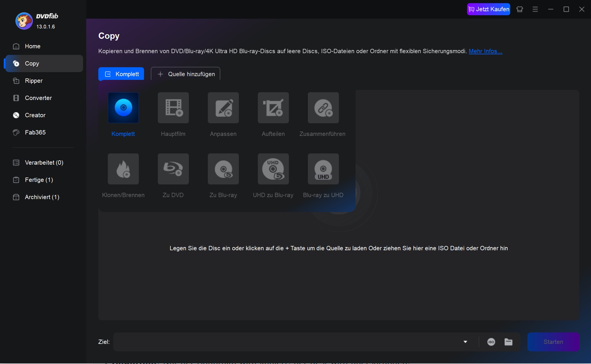Click the Komplett tab button

pos(121,74)
